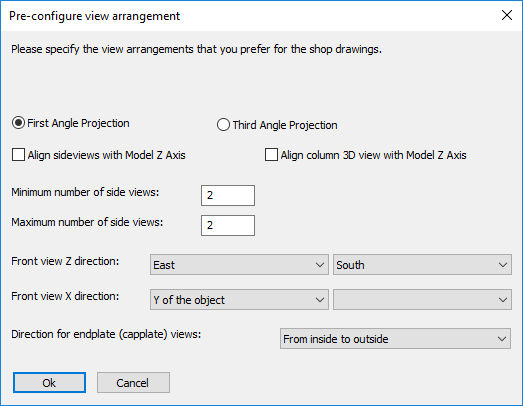Select First Angle Projection option

tap(70, 123)
